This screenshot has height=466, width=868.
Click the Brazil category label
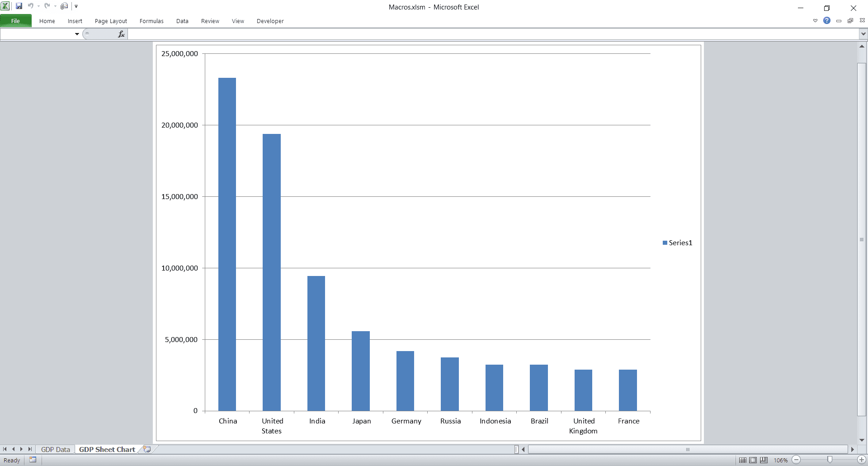click(539, 421)
